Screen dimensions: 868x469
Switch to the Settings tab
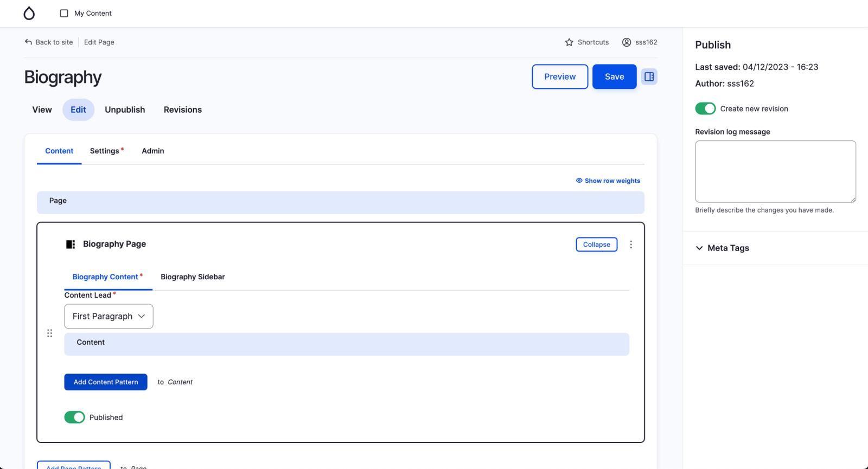105,151
